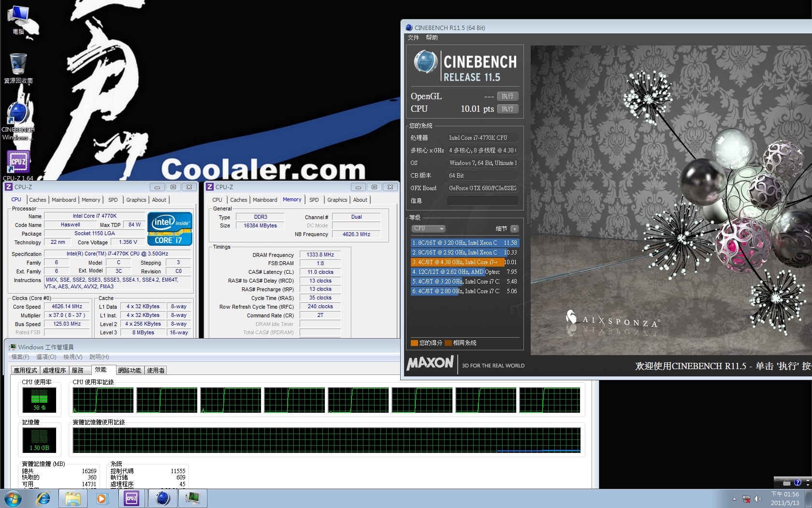Open Caches tab in right CPU-Z window
The width and height of the screenshot is (812, 508).
(239, 200)
